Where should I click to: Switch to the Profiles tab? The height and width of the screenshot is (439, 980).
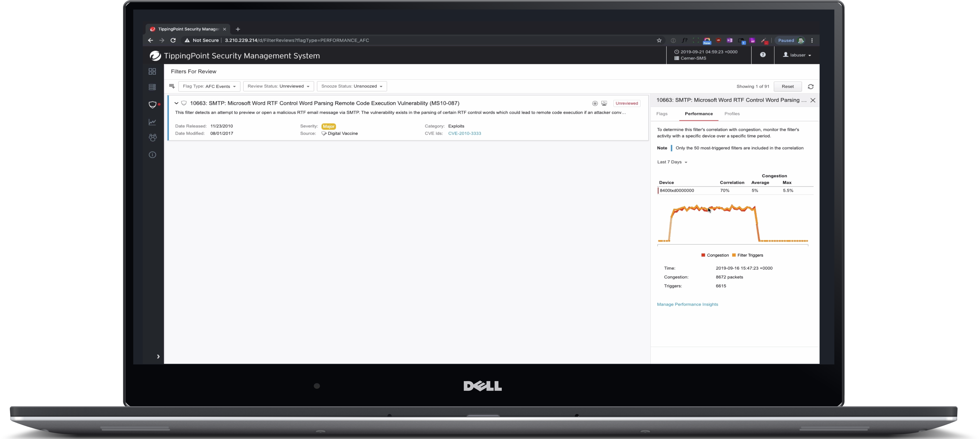point(732,114)
